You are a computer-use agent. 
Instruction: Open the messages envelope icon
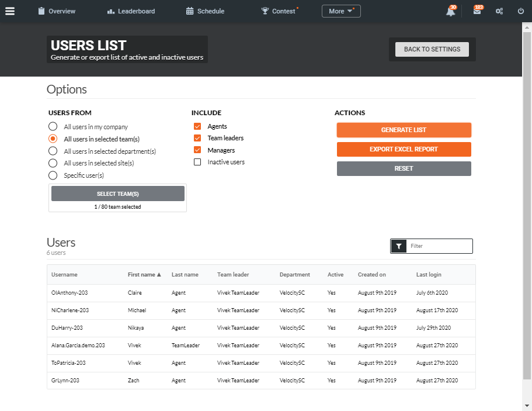coord(477,11)
